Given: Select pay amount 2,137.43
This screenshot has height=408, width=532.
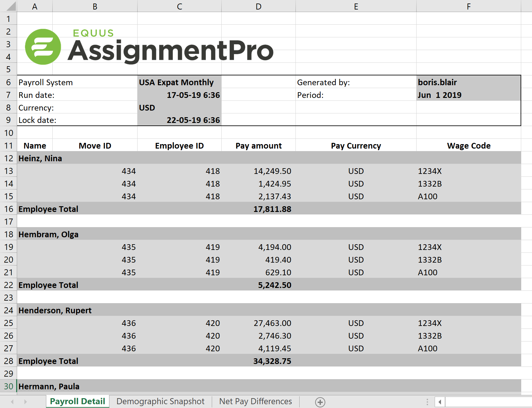Looking at the screenshot, I should pyautogui.click(x=258, y=196).
